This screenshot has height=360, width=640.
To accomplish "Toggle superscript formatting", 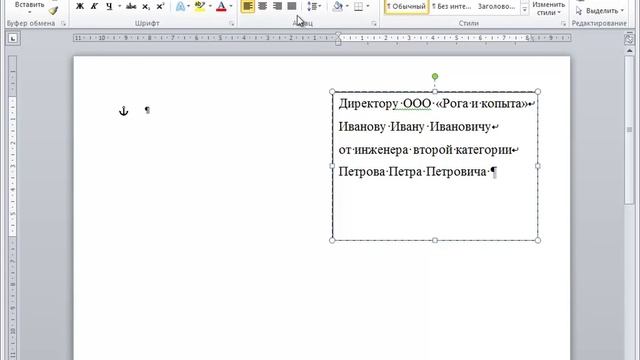I will (160, 6).
